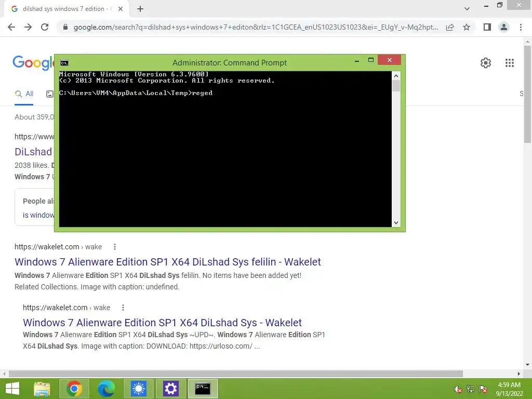
Task: Click Command Prompt scrollbar up arrow
Action: pyautogui.click(x=396, y=76)
